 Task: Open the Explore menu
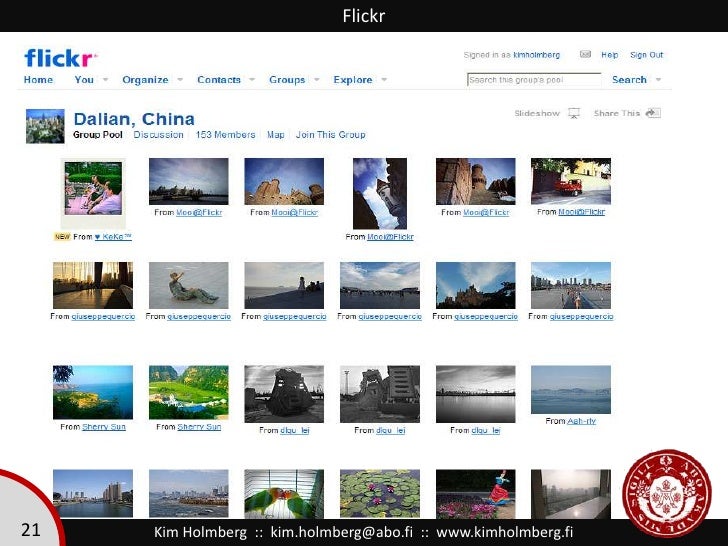[353, 80]
